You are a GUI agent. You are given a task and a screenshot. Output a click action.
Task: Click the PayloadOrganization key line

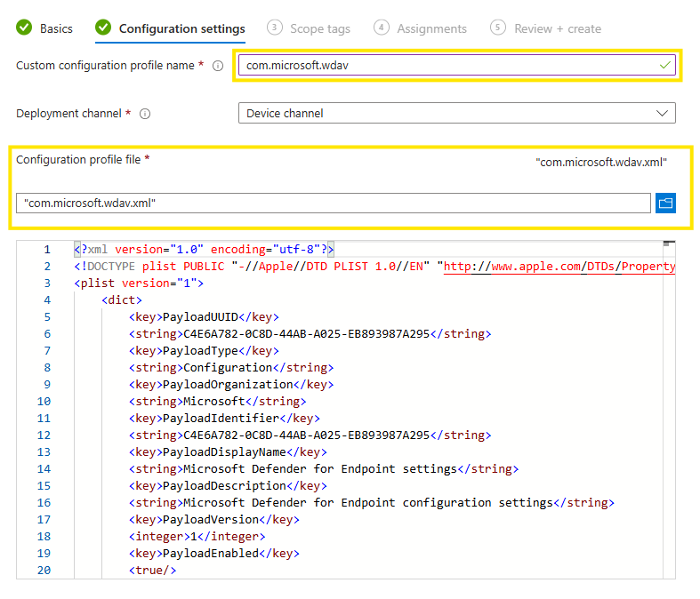(231, 385)
